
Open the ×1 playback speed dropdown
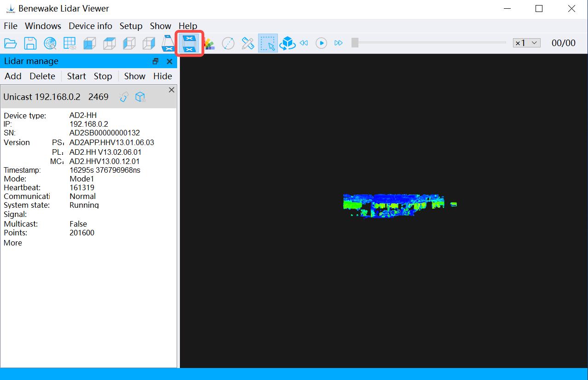pos(526,43)
